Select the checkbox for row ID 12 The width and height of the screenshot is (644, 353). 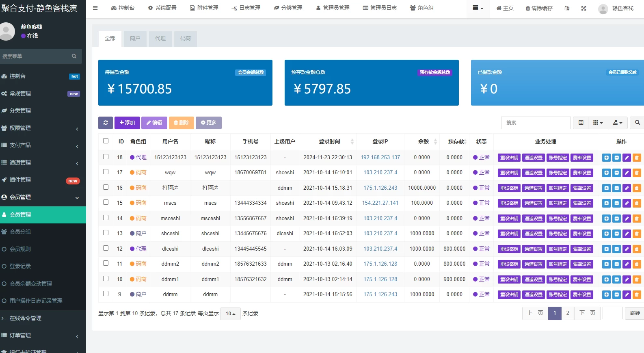(x=106, y=248)
